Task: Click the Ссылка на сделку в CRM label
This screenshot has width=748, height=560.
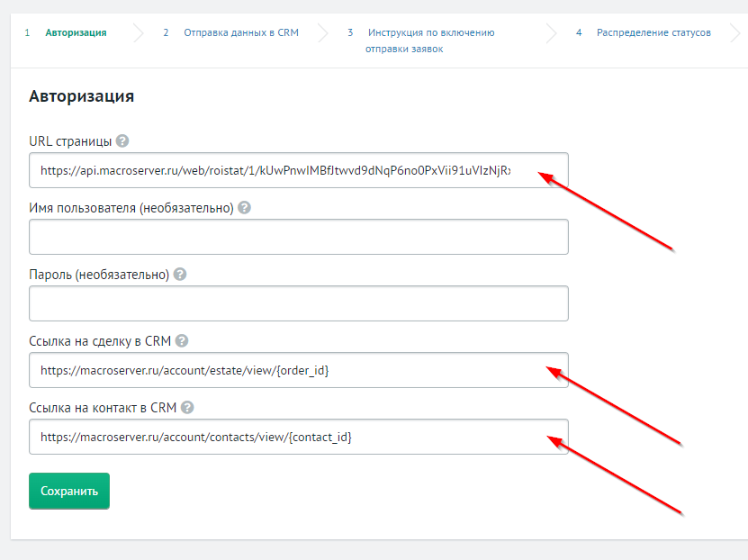Action: coord(100,341)
